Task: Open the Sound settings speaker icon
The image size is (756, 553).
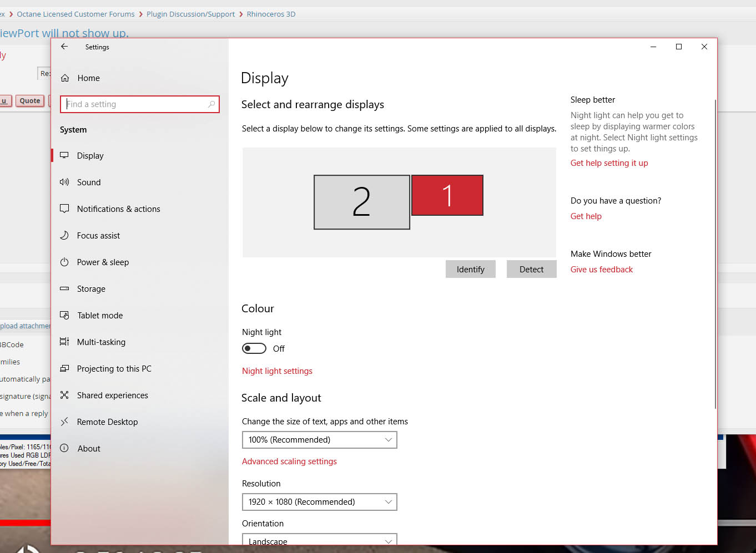Action: click(64, 182)
